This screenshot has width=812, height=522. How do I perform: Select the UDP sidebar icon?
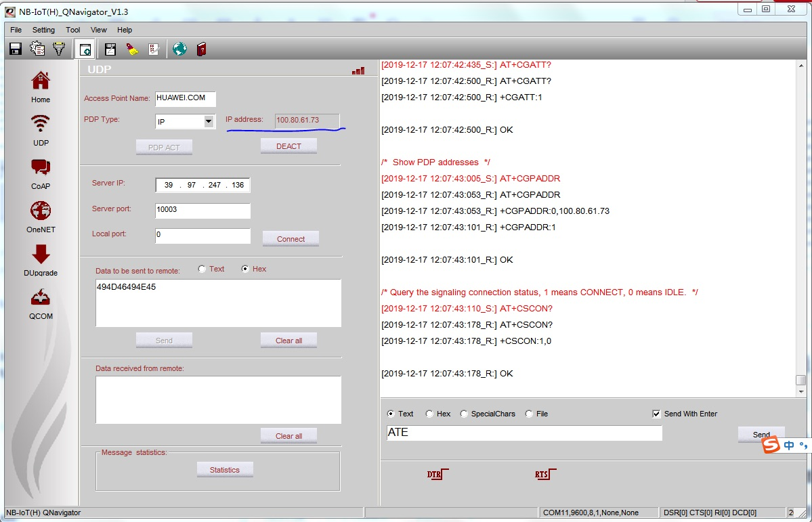[41, 130]
